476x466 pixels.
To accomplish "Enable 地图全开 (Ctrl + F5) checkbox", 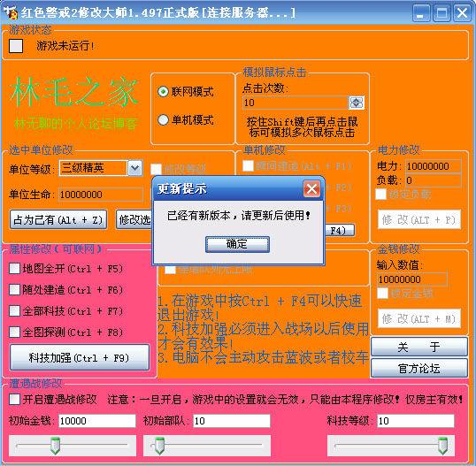I will (14, 269).
